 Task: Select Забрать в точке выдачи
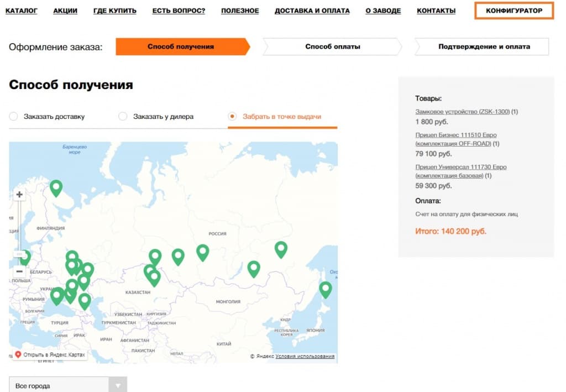point(232,116)
